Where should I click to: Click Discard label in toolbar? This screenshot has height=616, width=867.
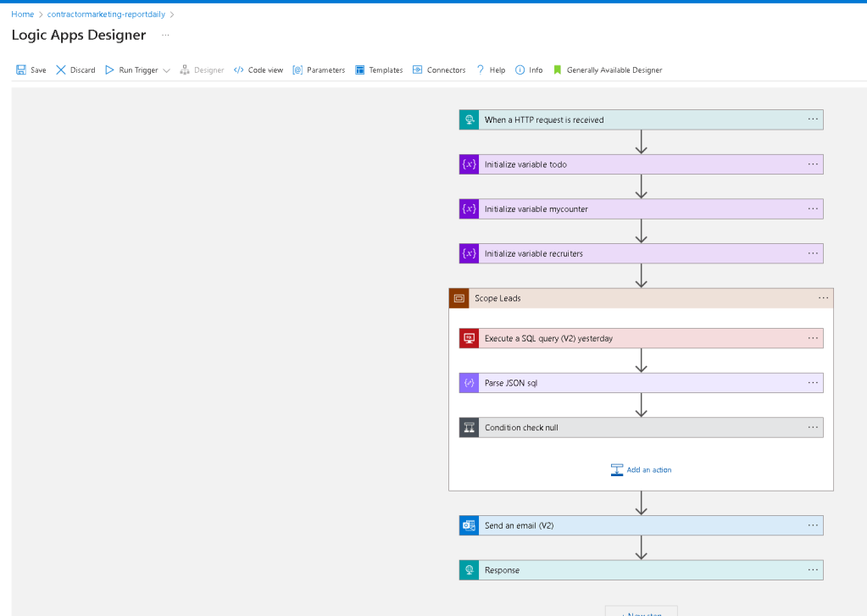(82, 70)
